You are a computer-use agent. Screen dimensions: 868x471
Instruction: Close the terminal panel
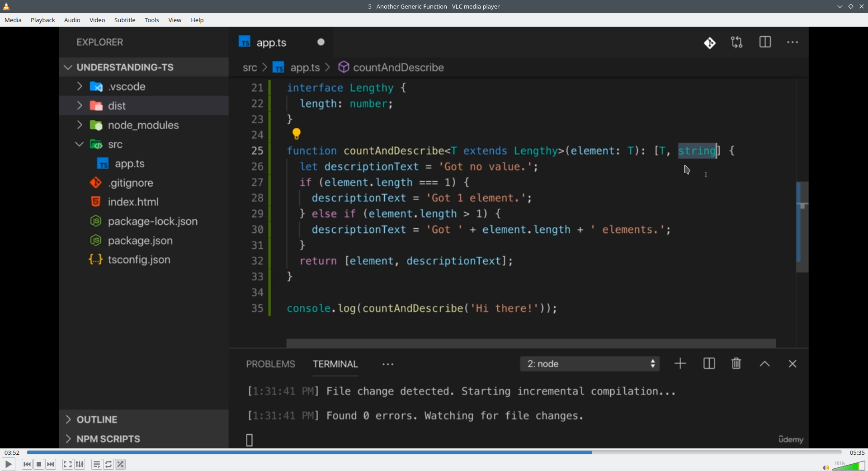point(793,364)
